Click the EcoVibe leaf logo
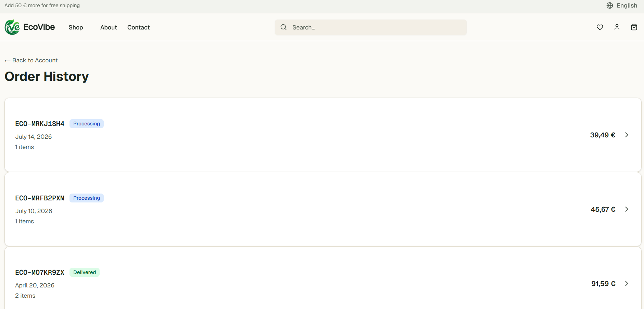Viewport: 644px width, 309px height. (x=12, y=27)
